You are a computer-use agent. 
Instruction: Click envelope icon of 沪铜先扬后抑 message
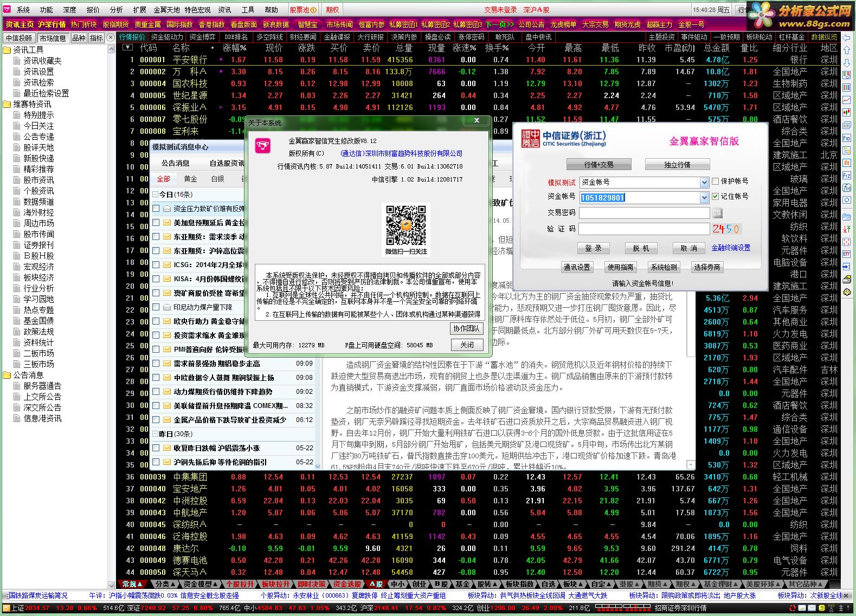coord(167,462)
